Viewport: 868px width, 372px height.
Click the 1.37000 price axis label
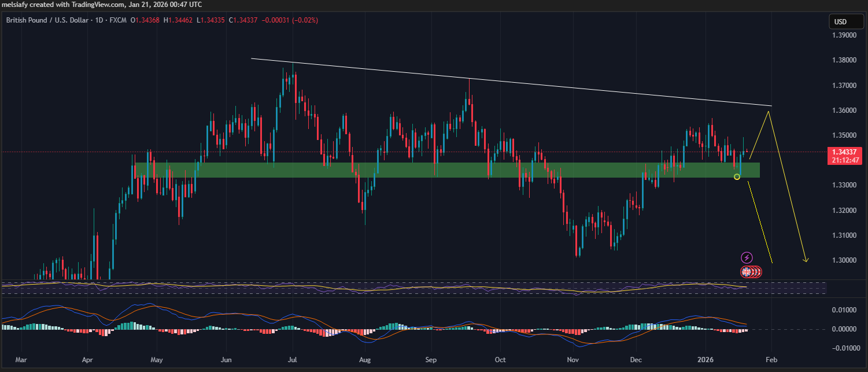pos(844,86)
